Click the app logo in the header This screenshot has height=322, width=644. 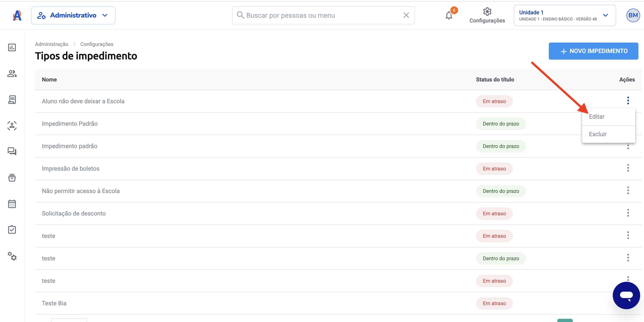click(17, 15)
